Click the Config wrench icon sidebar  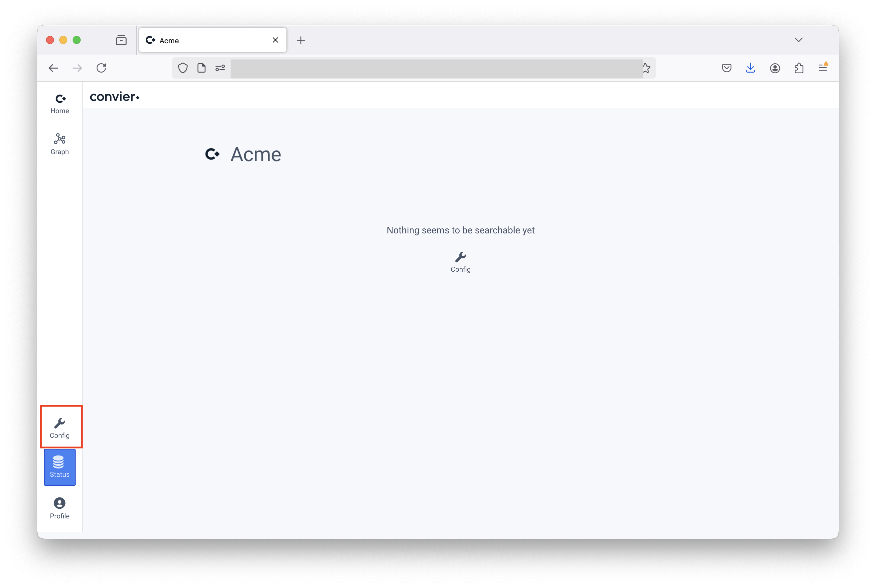[60, 423]
